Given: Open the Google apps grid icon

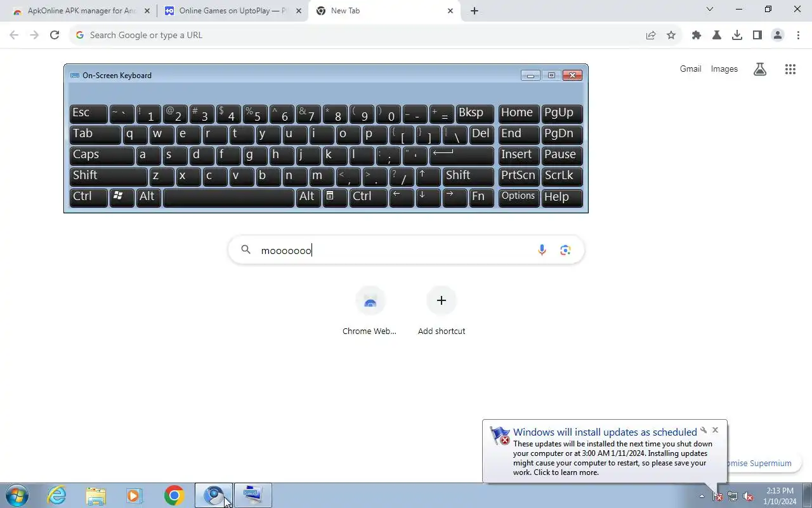Looking at the screenshot, I should tap(790, 69).
